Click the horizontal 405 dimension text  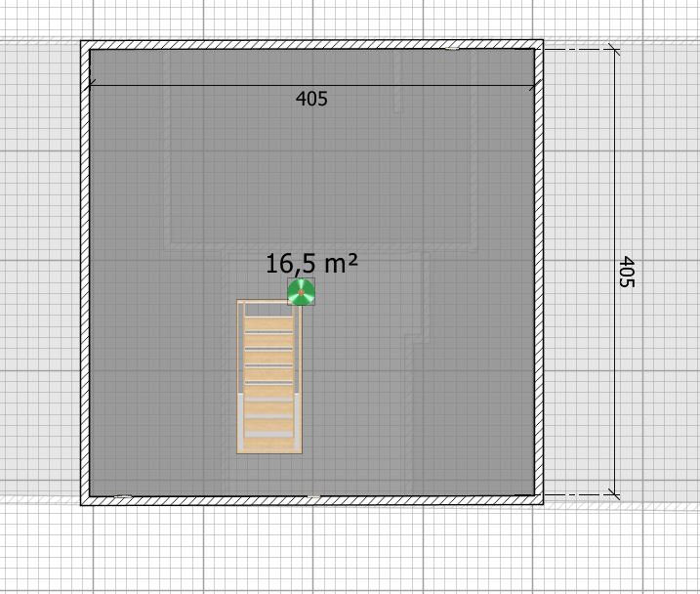click(x=311, y=99)
